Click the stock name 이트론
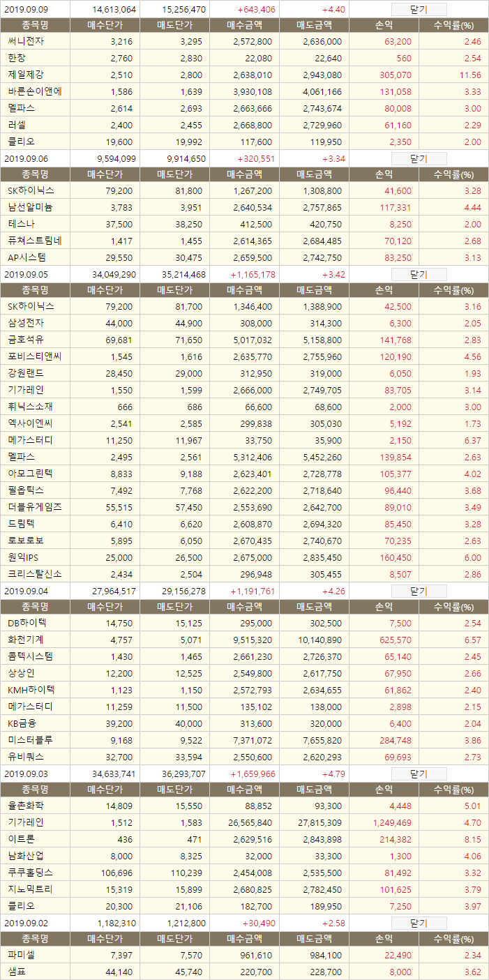The image size is (489, 980). (21, 839)
